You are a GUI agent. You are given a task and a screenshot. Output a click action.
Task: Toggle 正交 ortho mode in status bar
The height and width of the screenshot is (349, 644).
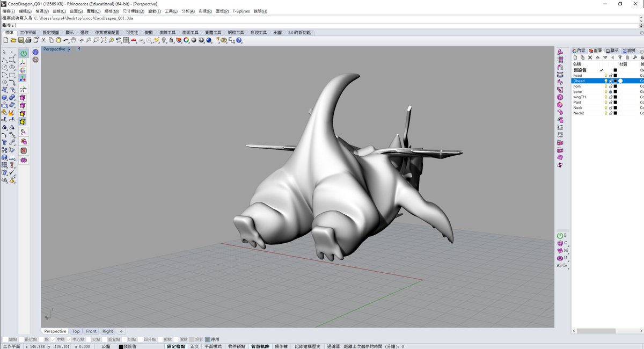coord(194,346)
